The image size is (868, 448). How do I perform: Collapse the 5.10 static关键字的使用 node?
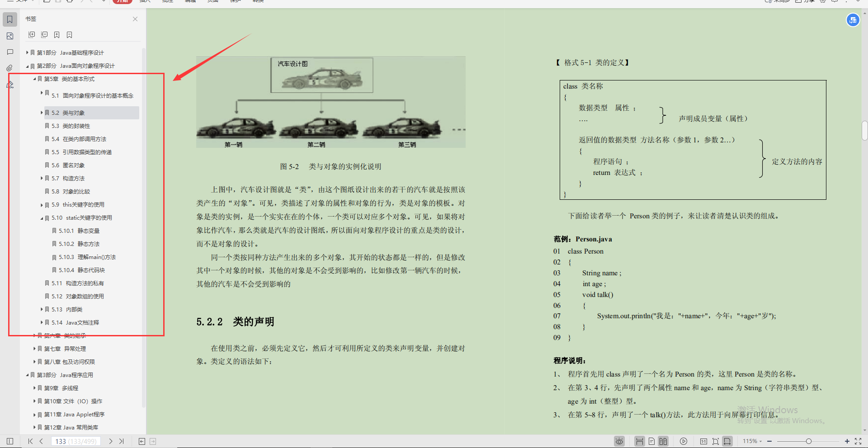pos(42,218)
